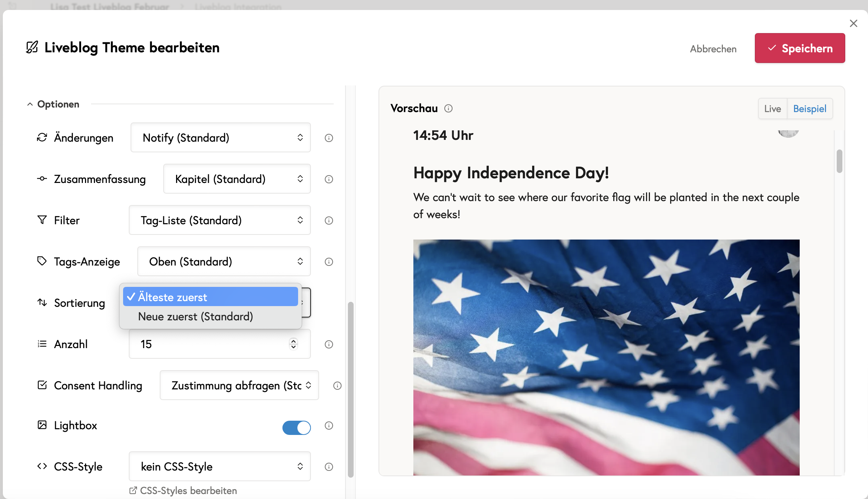Click the info icon for Filter option

pos(329,220)
